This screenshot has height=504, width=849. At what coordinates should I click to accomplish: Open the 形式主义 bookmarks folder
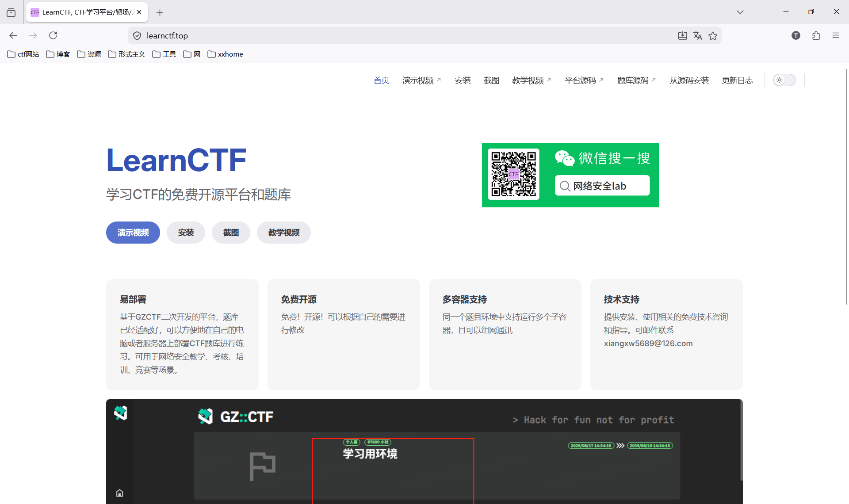pyautogui.click(x=127, y=54)
